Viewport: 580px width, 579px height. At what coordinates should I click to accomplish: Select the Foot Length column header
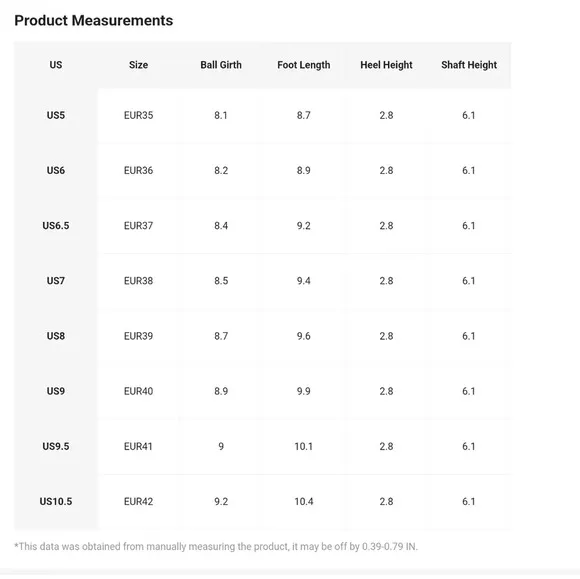pos(304,65)
